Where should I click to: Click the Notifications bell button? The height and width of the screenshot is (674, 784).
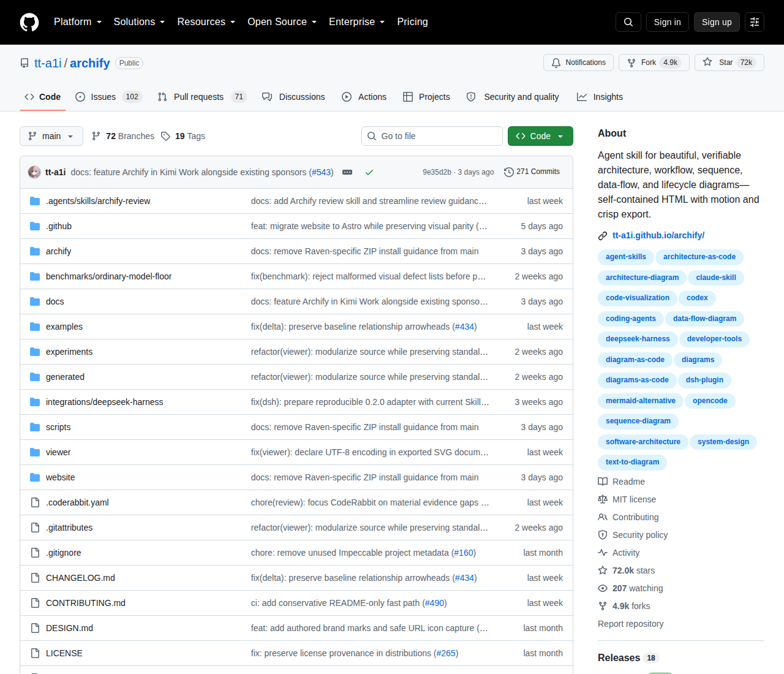coord(579,62)
